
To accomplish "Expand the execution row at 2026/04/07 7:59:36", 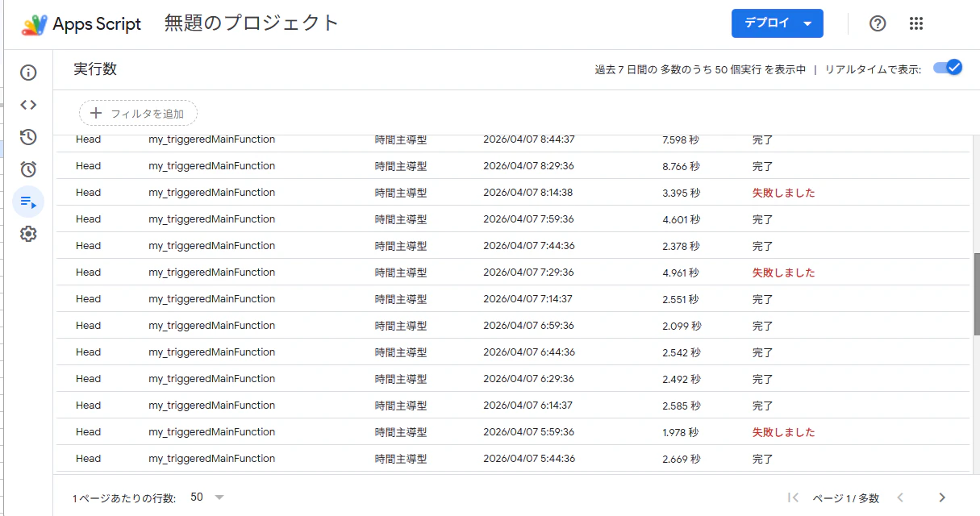I will coord(513,219).
